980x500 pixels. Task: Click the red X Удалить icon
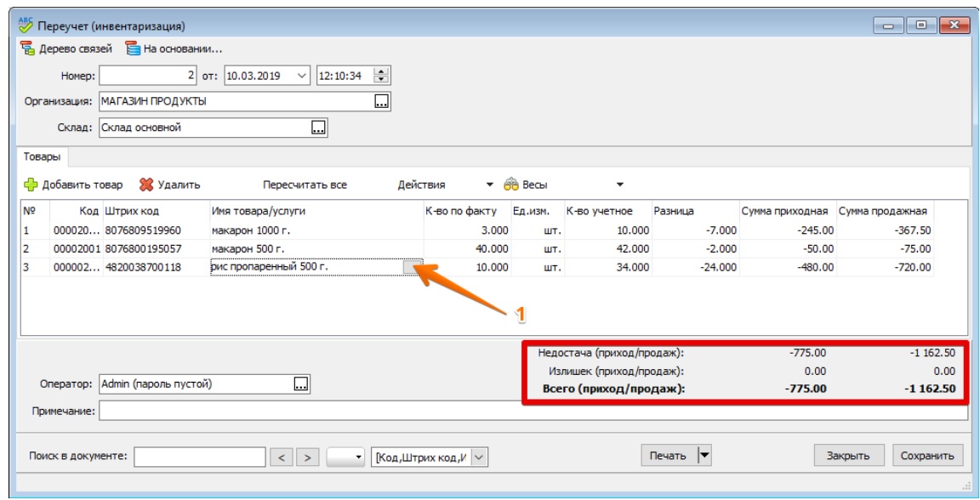(146, 185)
